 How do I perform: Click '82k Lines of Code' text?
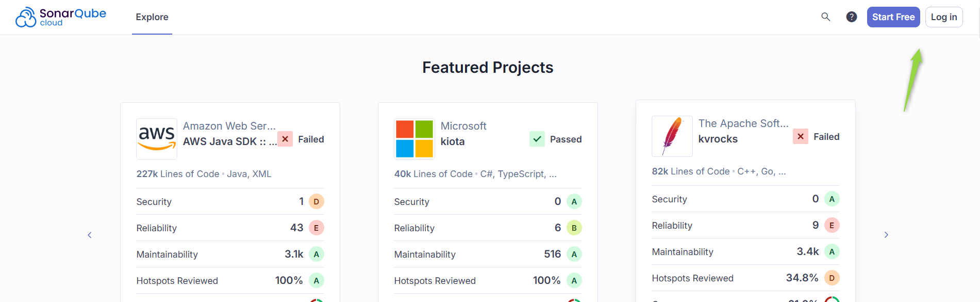coord(691,171)
